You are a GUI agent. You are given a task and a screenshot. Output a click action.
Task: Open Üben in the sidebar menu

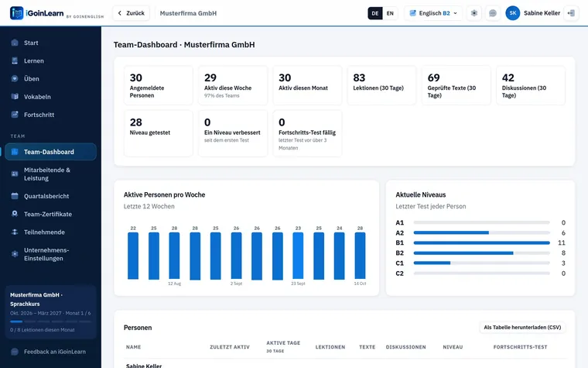50,78
